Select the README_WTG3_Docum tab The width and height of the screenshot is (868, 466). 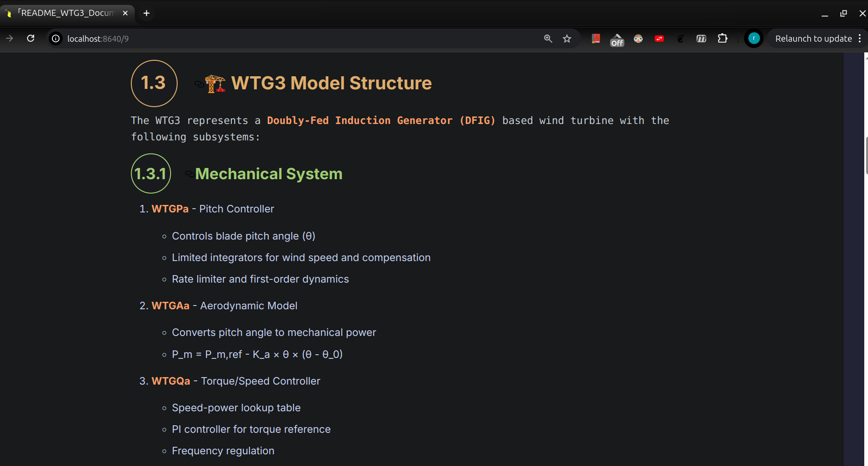(x=67, y=13)
